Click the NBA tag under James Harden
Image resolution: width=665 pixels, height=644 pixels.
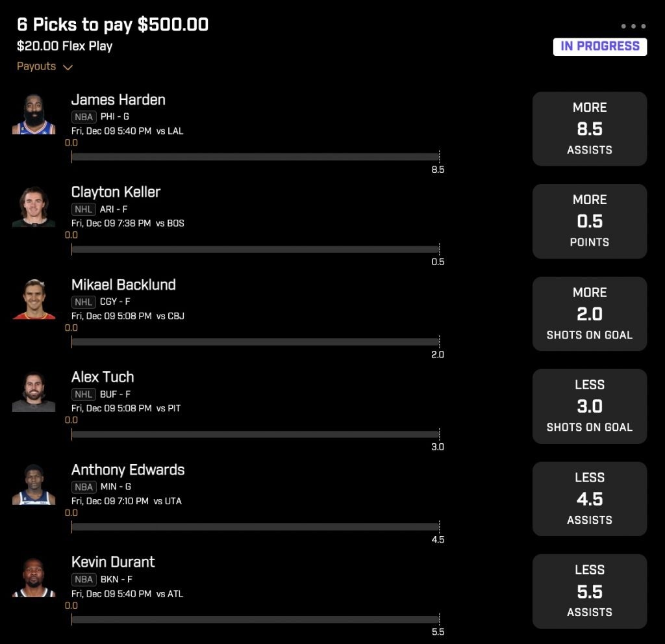tap(84, 117)
